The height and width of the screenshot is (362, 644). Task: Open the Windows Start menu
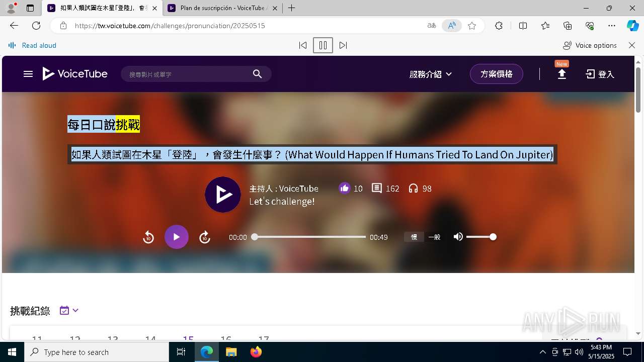pos(12,352)
